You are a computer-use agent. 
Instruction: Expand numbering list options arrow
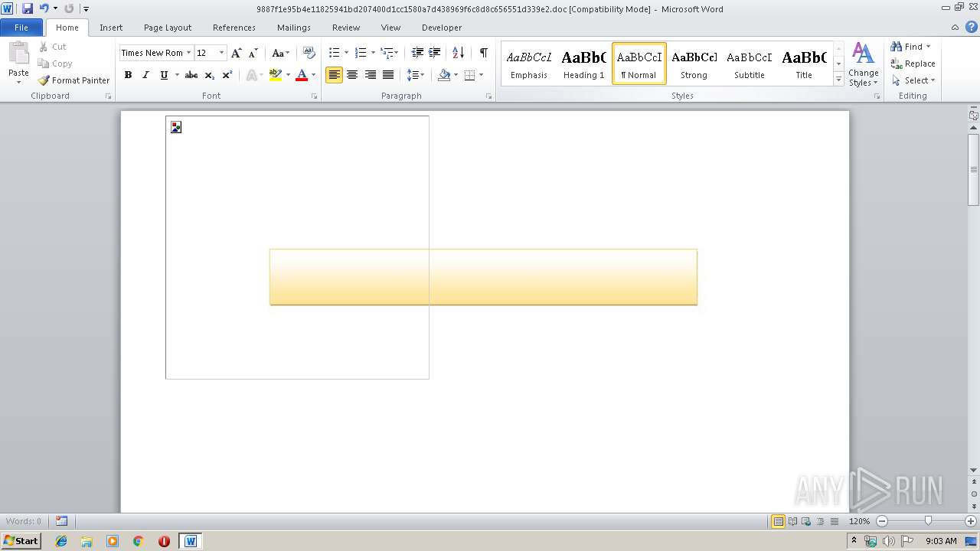point(373,53)
